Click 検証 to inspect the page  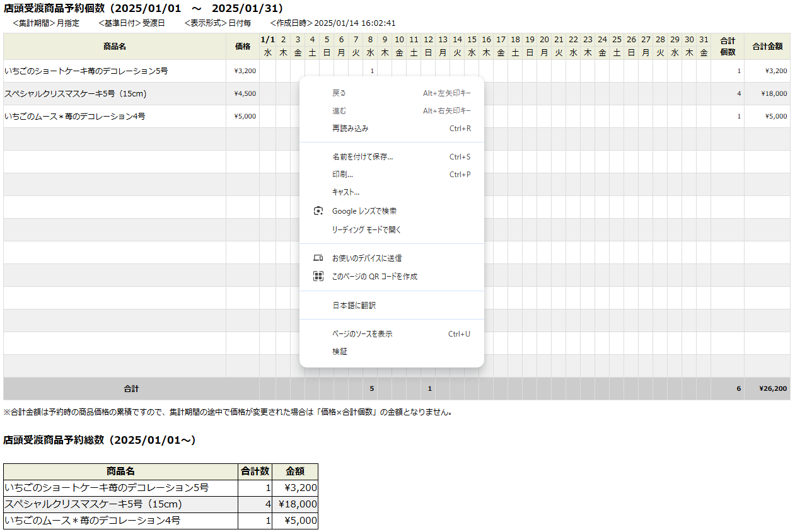tap(340, 352)
